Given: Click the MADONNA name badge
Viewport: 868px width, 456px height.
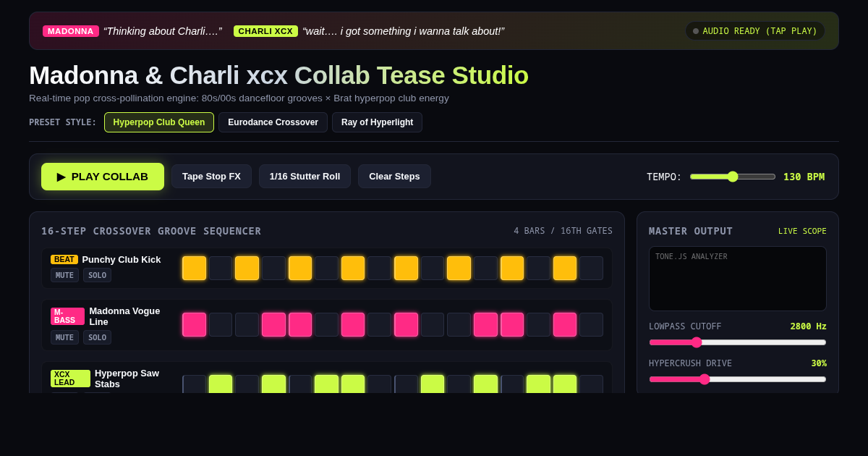Looking at the screenshot, I should (71, 31).
